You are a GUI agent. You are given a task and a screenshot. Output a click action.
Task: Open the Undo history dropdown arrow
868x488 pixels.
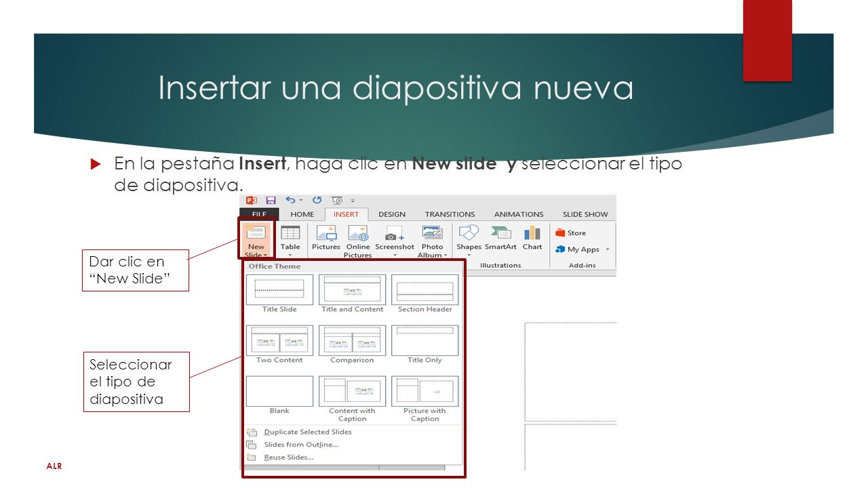click(300, 201)
